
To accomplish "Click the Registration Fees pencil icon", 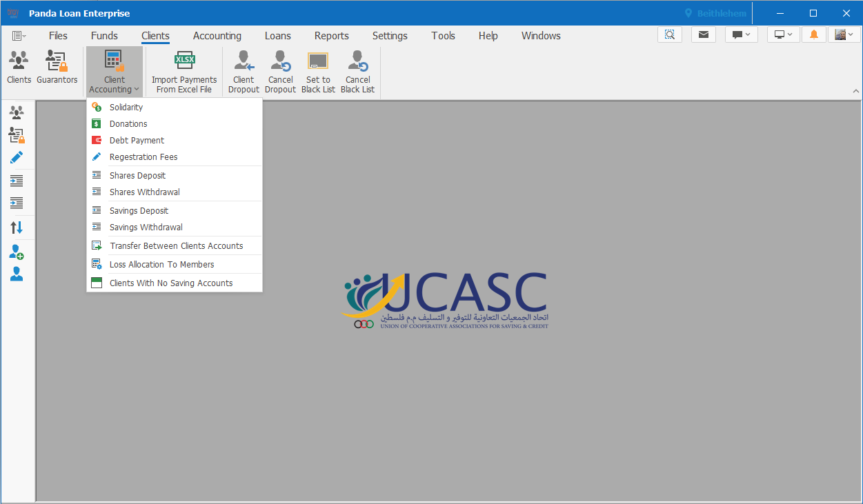I will 97,157.
